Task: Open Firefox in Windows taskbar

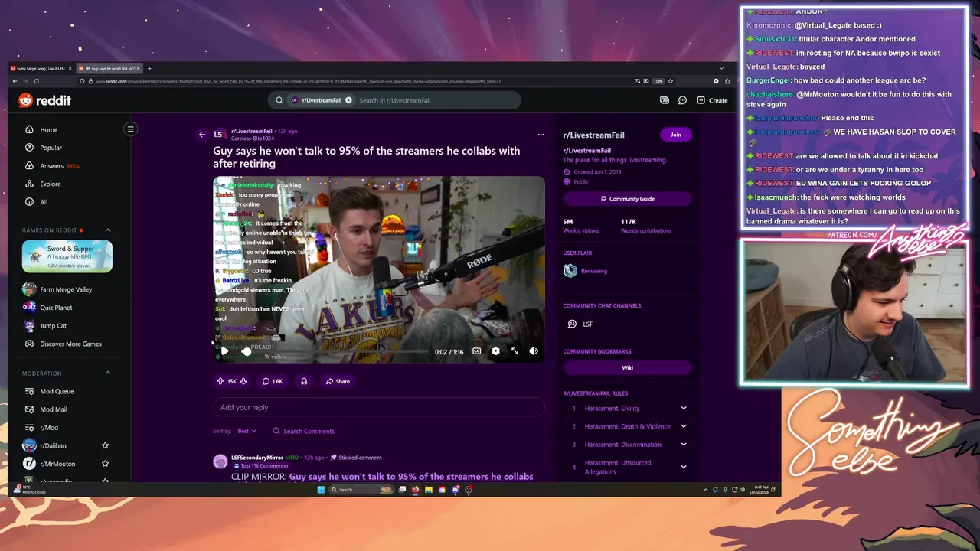Action: point(416,490)
